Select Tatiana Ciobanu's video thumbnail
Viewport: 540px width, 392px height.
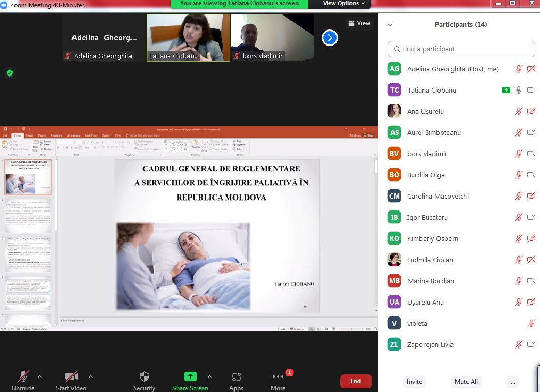tap(188, 37)
